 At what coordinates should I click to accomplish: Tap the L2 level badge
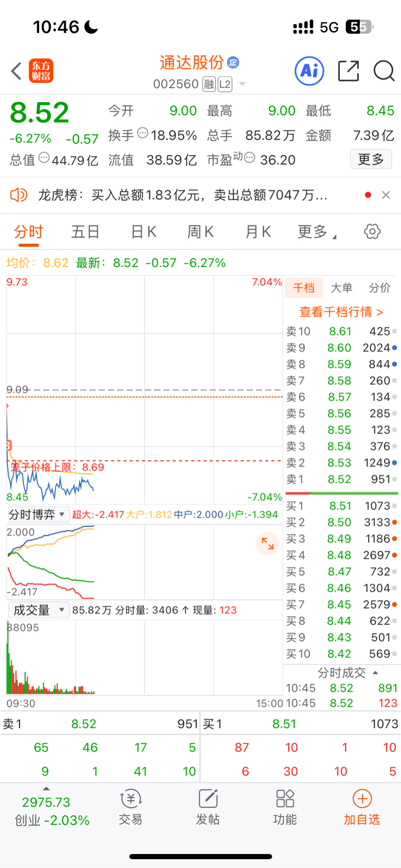[x=225, y=84]
